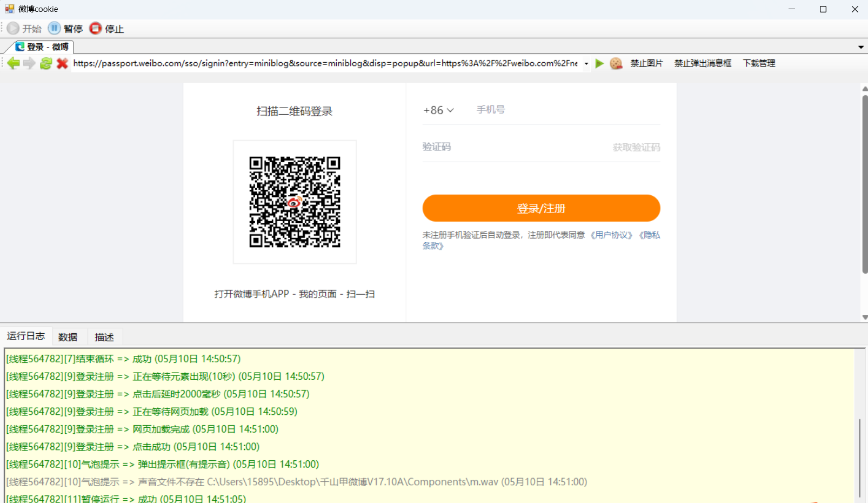The height and width of the screenshot is (503, 868).
Task: Open the 《隐私条款》 link
Action: coord(649,235)
